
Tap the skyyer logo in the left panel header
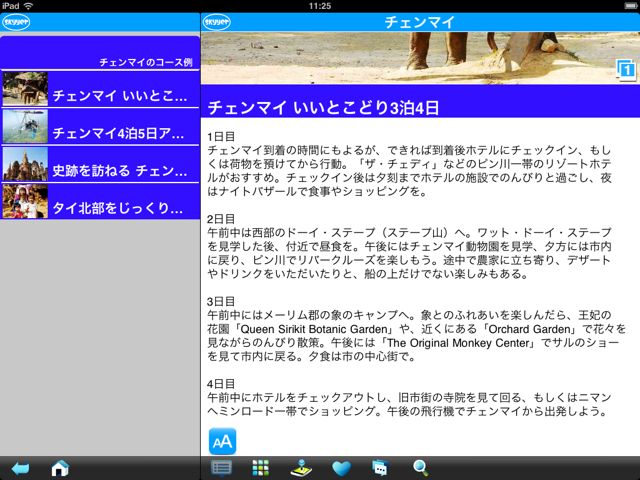coord(16,22)
